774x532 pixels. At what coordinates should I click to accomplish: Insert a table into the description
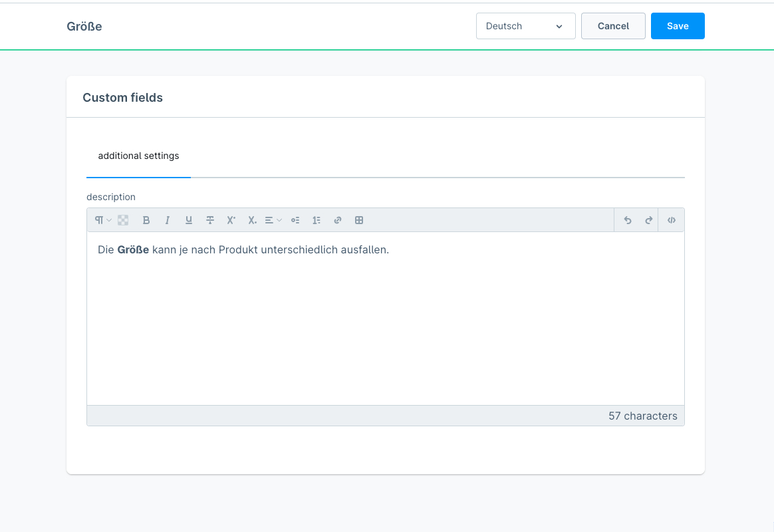point(359,220)
